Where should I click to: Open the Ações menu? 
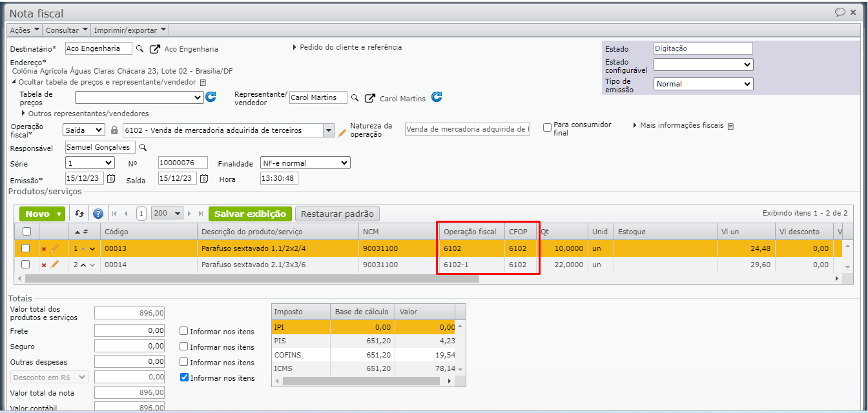[25, 30]
